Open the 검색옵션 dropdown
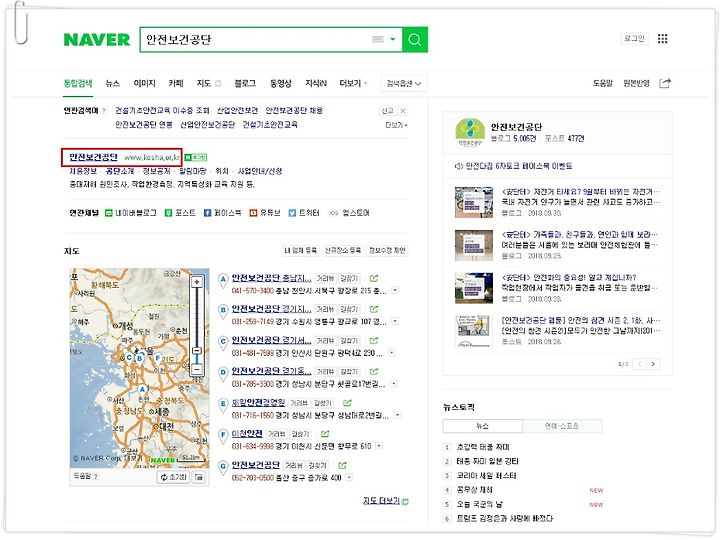The width and height of the screenshot is (720, 540). [404, 84]
